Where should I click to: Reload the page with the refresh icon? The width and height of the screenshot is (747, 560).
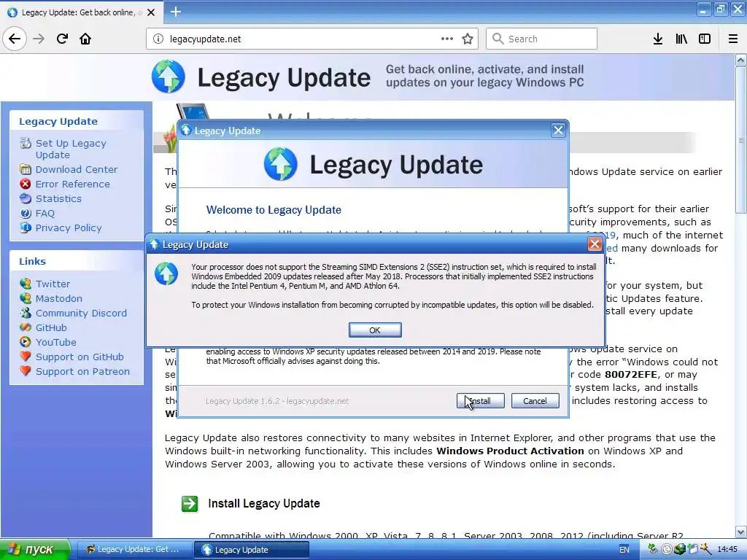(63, 39)
